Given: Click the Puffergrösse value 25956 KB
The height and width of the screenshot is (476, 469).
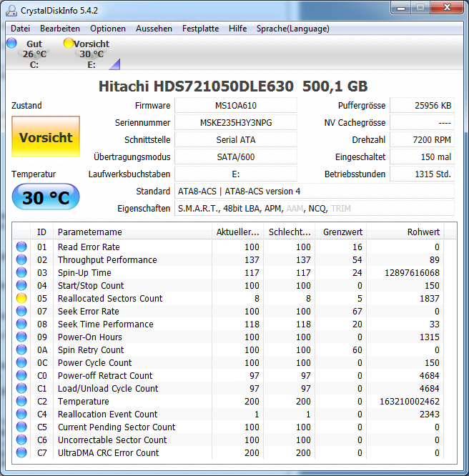Looking at the screenshot, I should click(x=423, y=105).
